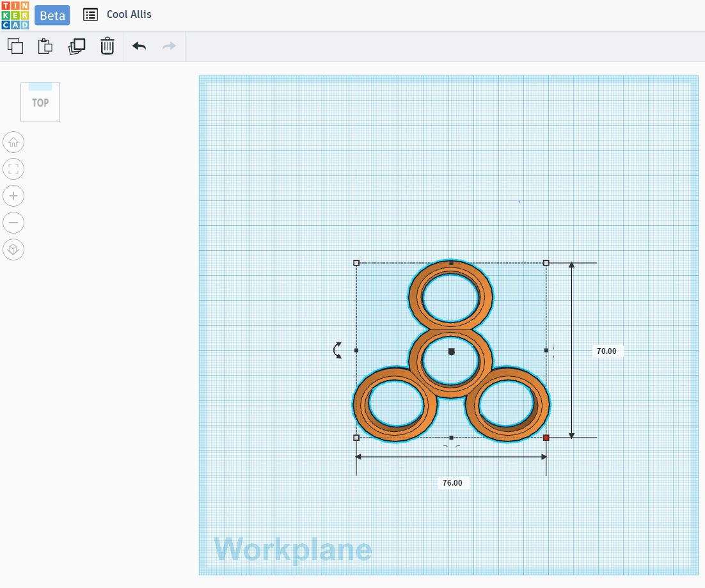The height and width of the screenshot is (588, 705).
Task: Zoom out using the minus icon
Action: coord(13,223)
